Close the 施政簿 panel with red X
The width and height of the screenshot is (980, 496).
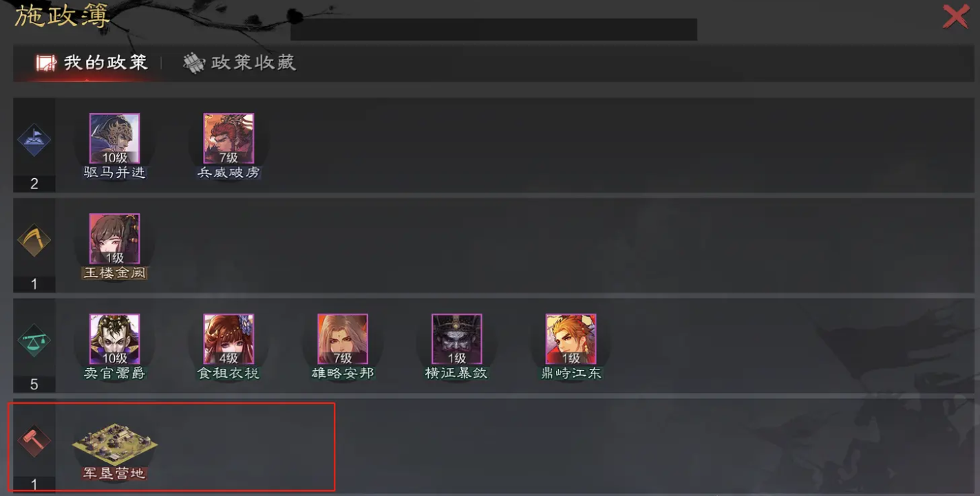[955, 16]
